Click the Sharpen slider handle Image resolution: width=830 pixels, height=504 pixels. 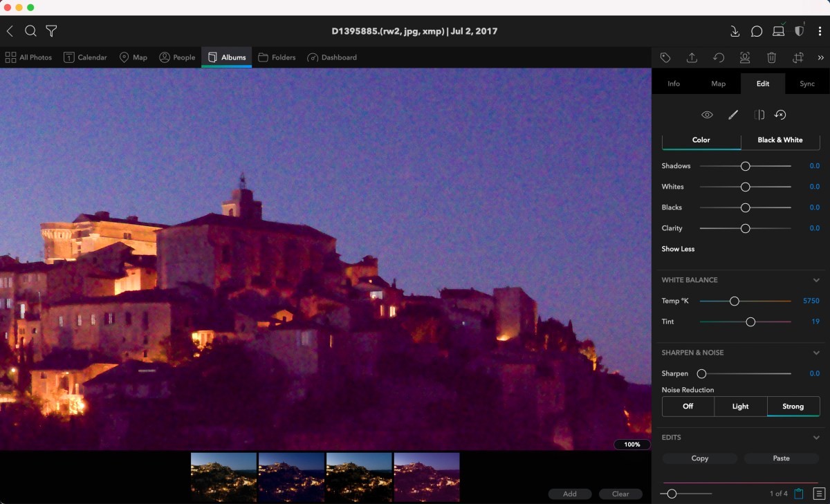(701, 373)
